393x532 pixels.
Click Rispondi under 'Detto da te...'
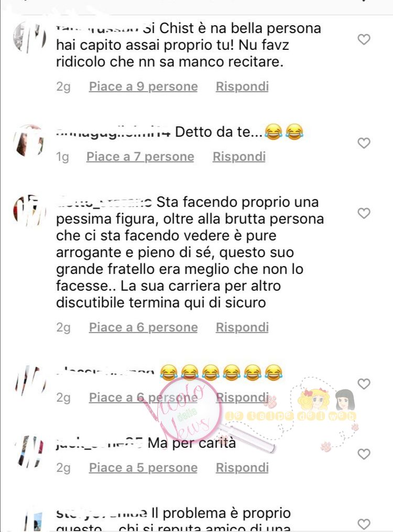pos(239,157)
